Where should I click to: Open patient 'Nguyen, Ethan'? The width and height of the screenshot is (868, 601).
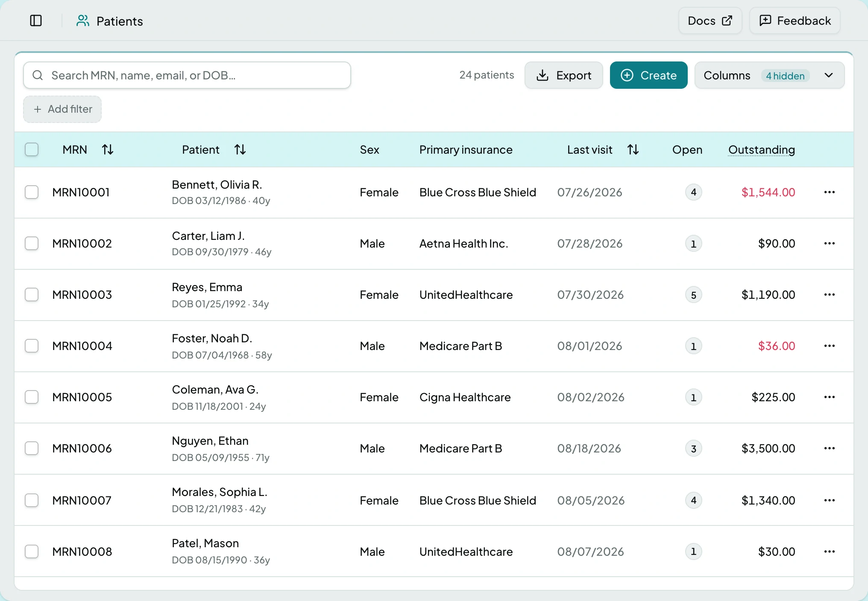pyautogui.click(x=210, y=441)
